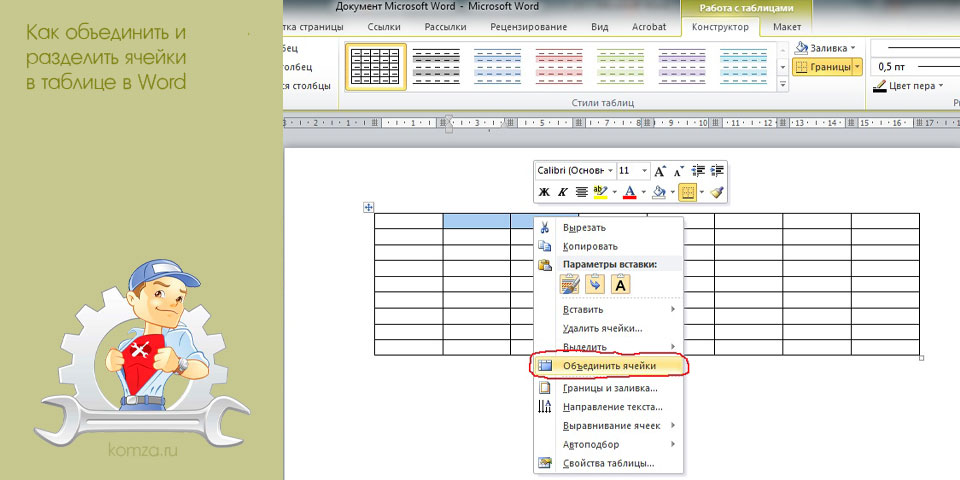Open the font size 11 dropdown
This screenshot has height=480, width=960.
tap(633, 171)
